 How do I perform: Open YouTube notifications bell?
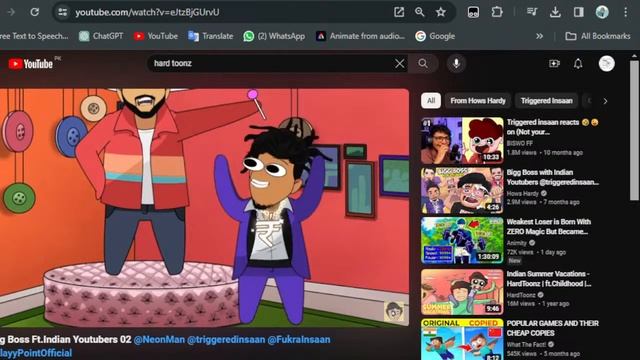(578, 63)
